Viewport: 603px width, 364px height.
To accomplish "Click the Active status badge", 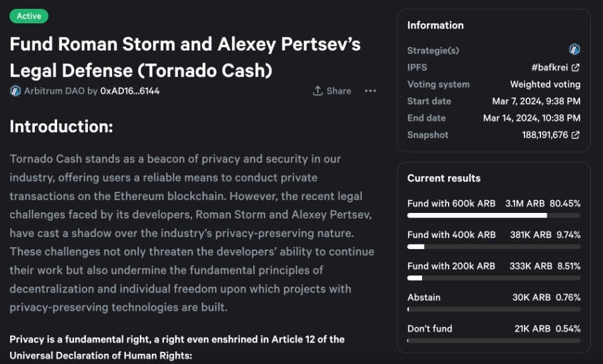I will click(28, 16).
